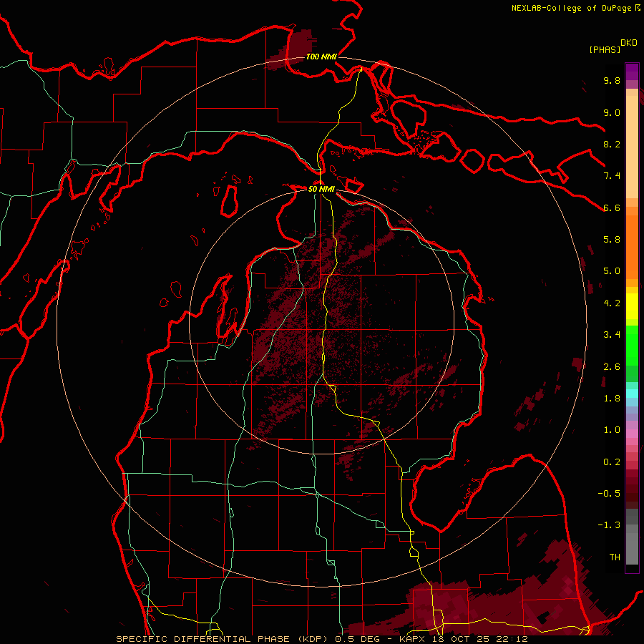Image resolution: width=644 pixels, height=644 pixels.
Task: Pick the yellow segment of the color bar
Action: click(x=632, y=306)
